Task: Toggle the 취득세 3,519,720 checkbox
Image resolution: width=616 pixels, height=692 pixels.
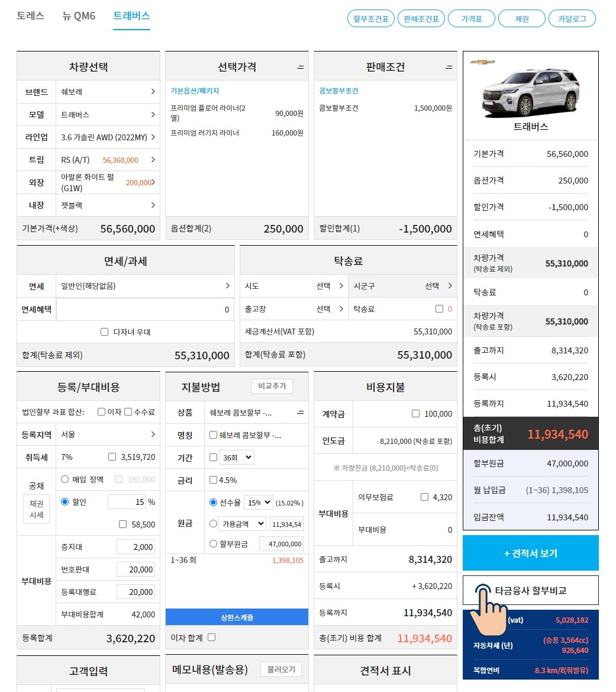Action: pos(112,457)
